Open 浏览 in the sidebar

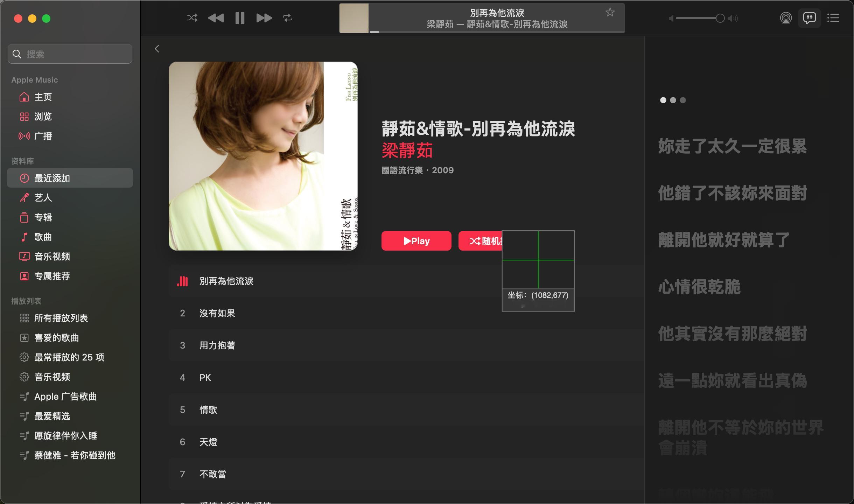click(x=70, y=117)
